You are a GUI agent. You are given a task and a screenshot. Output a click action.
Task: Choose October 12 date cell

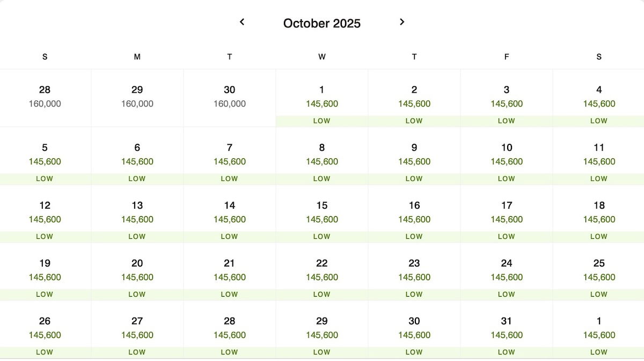coord(45,214)
